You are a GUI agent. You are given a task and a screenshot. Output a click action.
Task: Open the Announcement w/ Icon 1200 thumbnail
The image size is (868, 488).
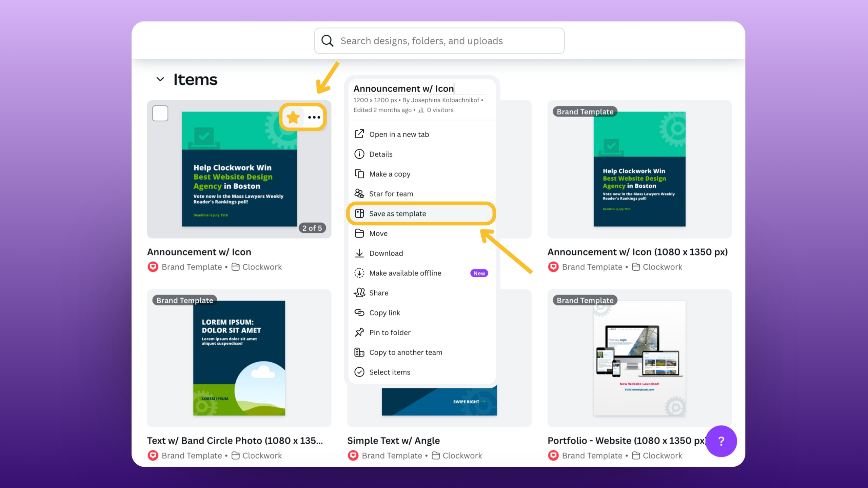[x=239, y=169]
